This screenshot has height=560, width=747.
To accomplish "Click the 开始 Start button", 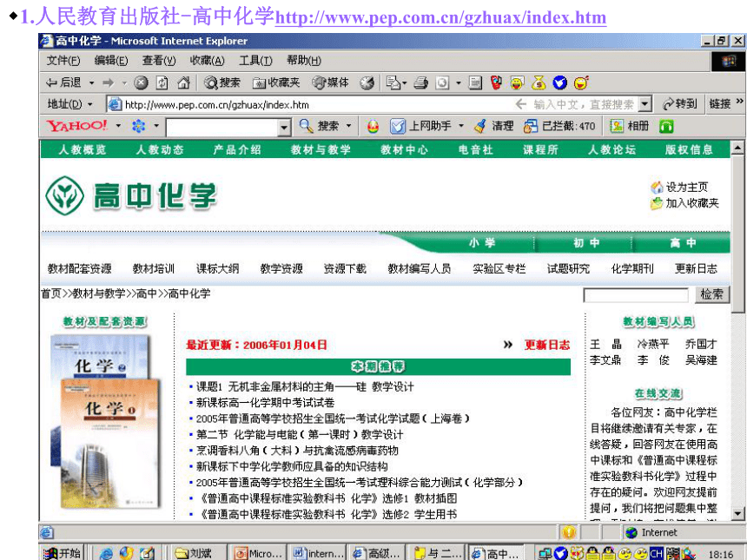I will point(62,553).
